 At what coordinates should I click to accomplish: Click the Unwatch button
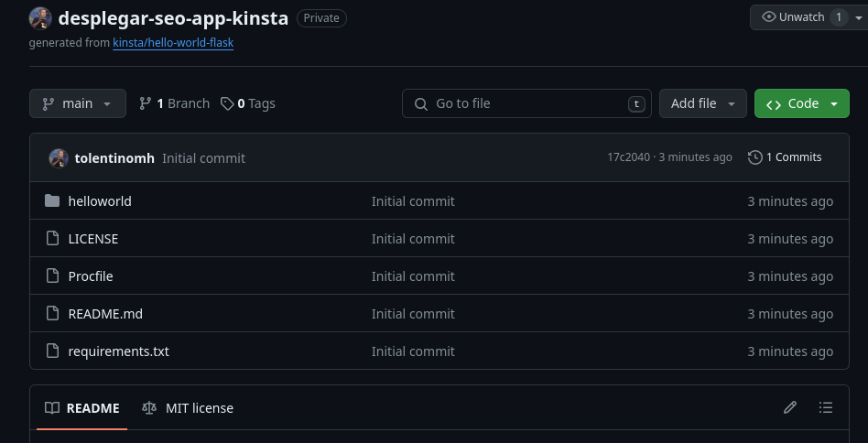pos(801,17)
